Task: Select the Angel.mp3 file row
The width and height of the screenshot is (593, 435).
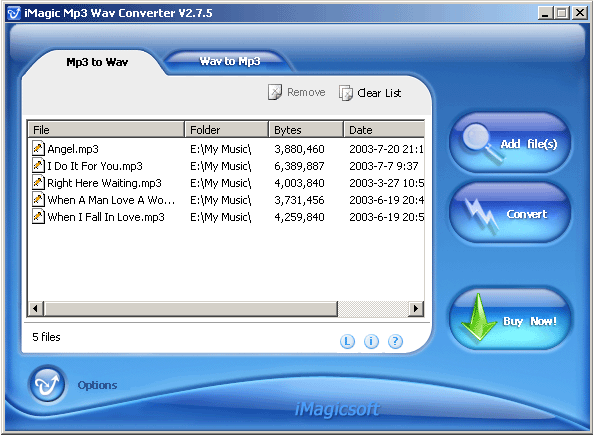Action: 226,149
